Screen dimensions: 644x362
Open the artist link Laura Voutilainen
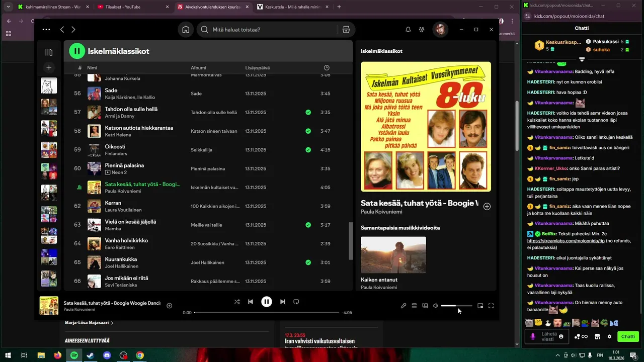pyautogui.click(x=123, y=210)
